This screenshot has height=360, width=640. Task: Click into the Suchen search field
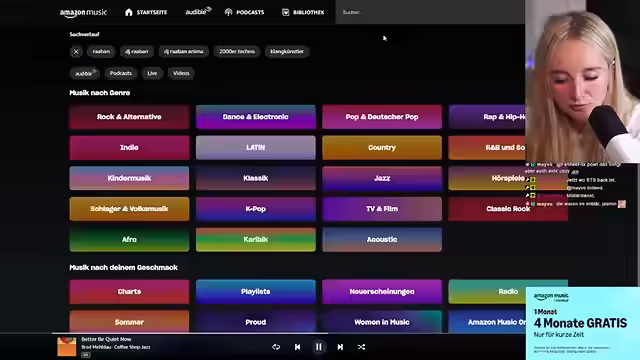tap(430, 12)
